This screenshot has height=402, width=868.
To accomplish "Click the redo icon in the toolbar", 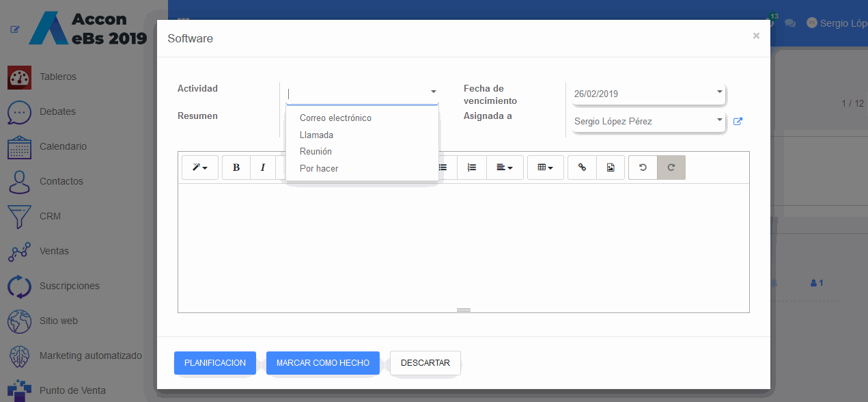I will click(671, 167).
